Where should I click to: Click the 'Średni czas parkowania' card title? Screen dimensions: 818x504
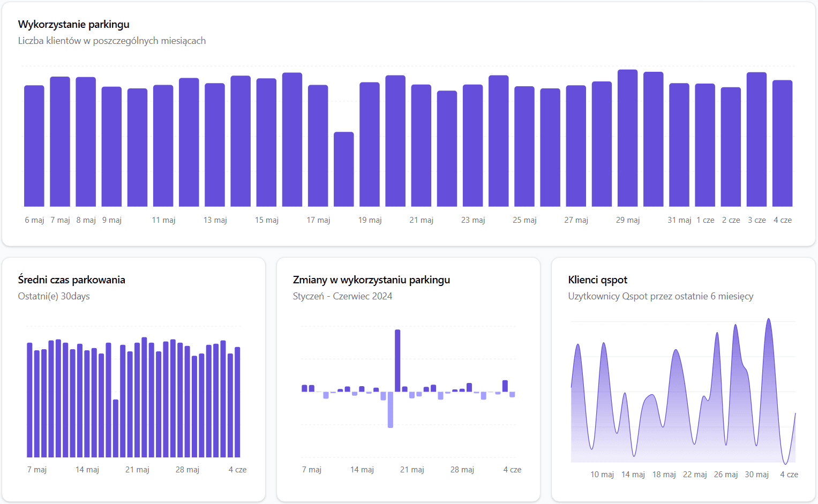(x=72, y=280)
